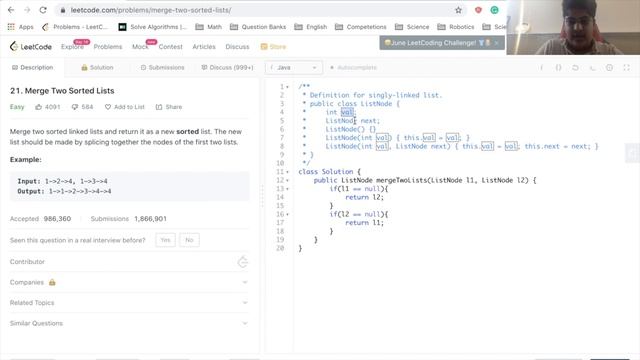Open the green Grammarly extension icon
This screenshot has height=360, width=640.
point(494,10)
